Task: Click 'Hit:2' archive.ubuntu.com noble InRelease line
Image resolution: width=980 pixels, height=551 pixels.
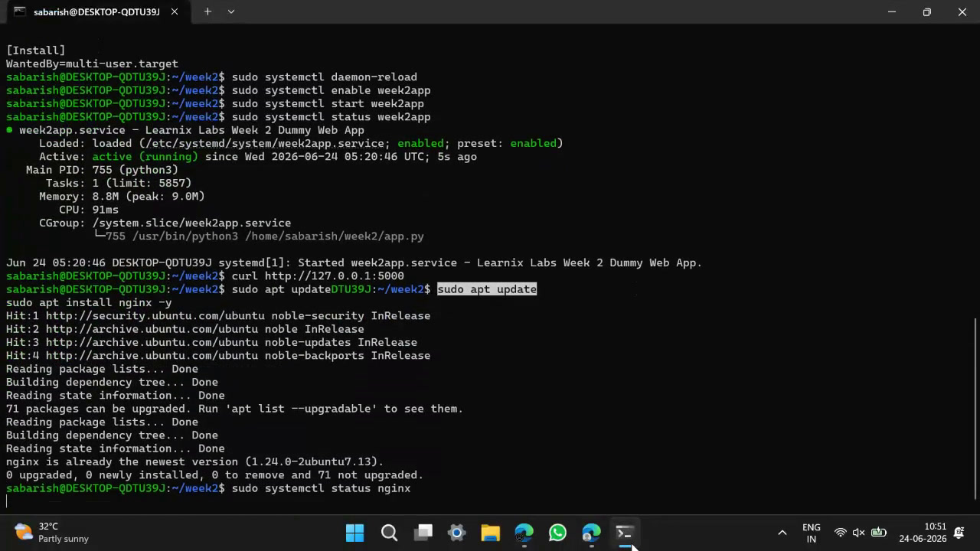Action: point(185,329)
